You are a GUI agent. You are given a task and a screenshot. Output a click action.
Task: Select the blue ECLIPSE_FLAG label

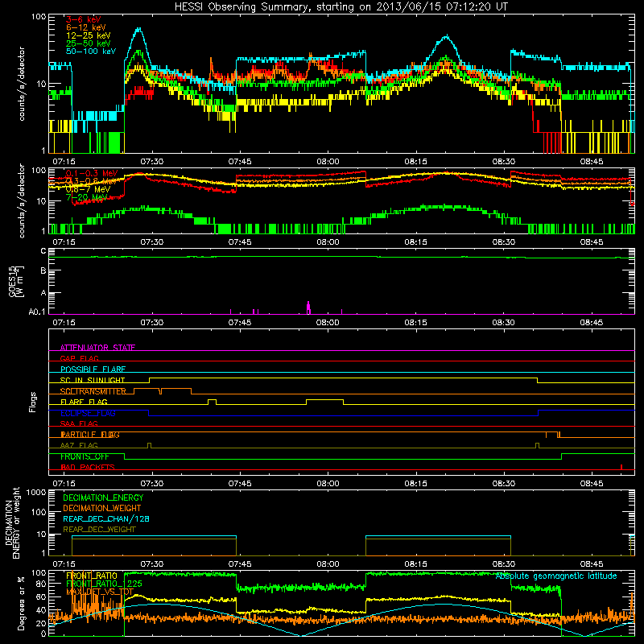(x=88, y=413)
